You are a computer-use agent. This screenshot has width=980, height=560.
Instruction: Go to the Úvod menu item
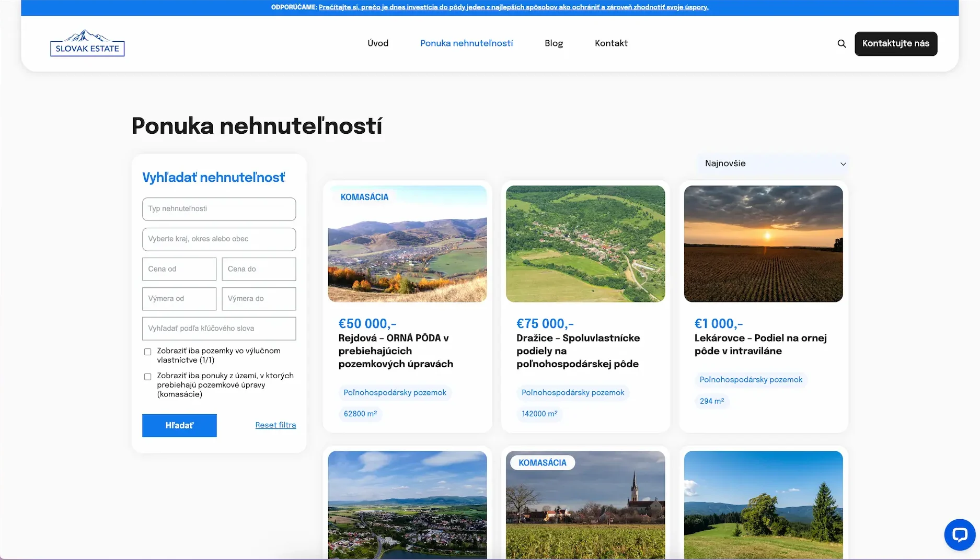tap(378, 43)
